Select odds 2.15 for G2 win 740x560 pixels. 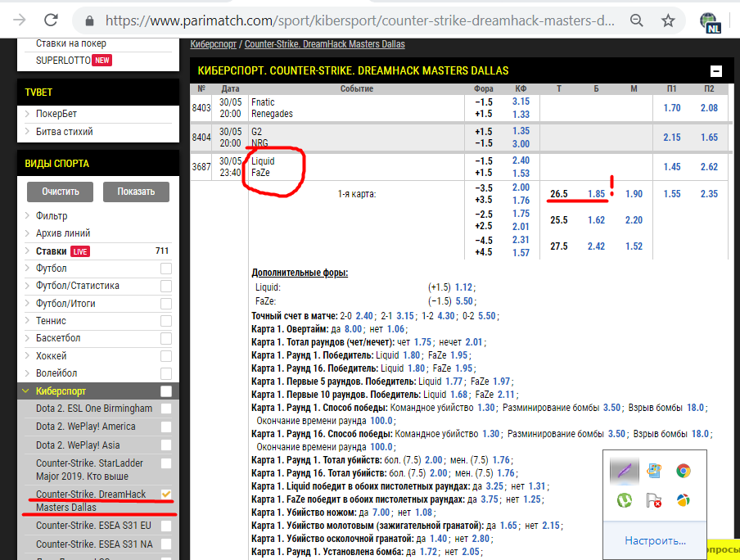[x=671, y=138]
